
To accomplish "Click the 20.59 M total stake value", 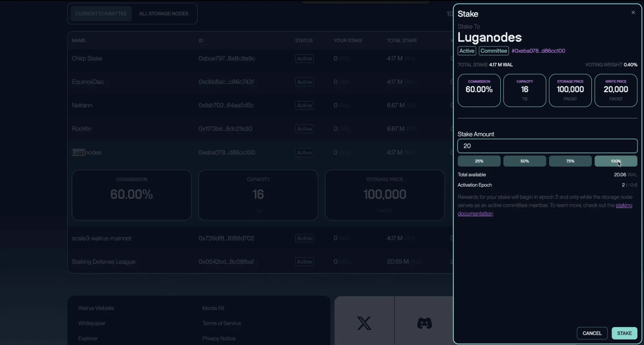I will tap(398, 262).
